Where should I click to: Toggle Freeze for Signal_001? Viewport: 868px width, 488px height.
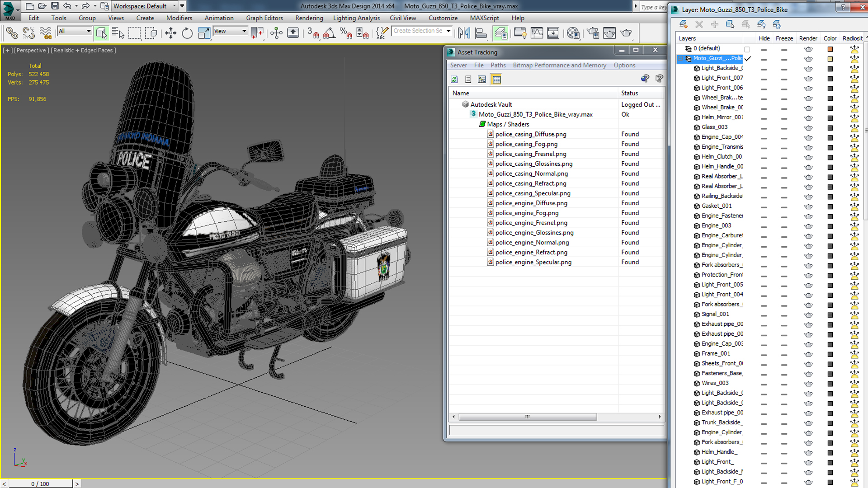(x=784, y=315)
